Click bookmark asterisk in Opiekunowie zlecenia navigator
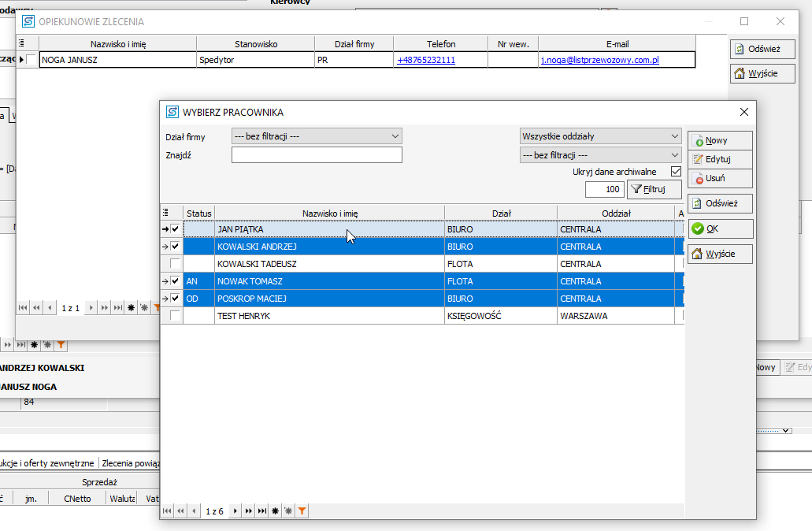812x531 pixels. 131,308
